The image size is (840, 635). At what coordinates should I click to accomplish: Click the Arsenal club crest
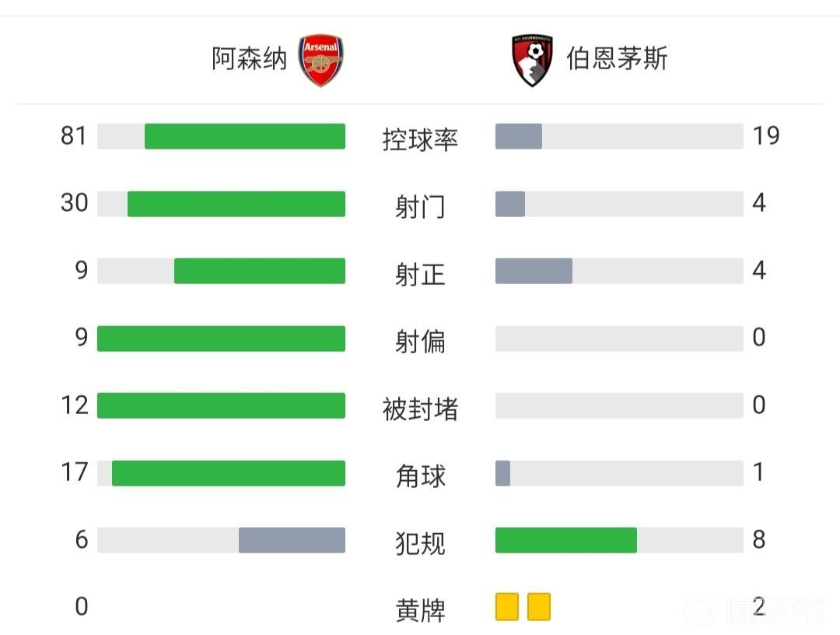pyautogui.click(x=321, y=60)
